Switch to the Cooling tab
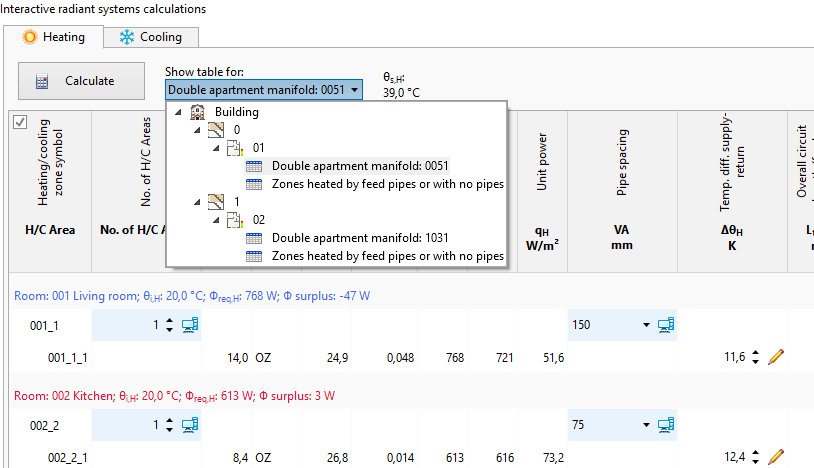Viewport: 814px width, 468px height. [151, 37]
